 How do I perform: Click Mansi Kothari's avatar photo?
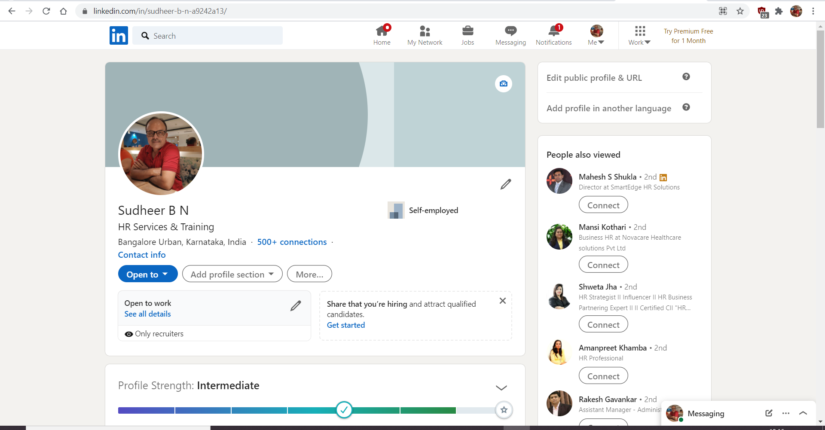pos(559,236)
